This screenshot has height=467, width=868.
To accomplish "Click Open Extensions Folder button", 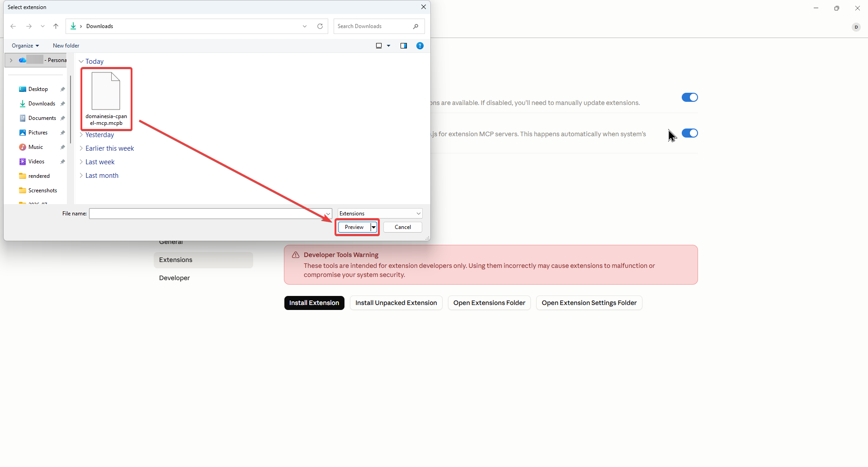I will pyautogui.click(x=489, y=303).
